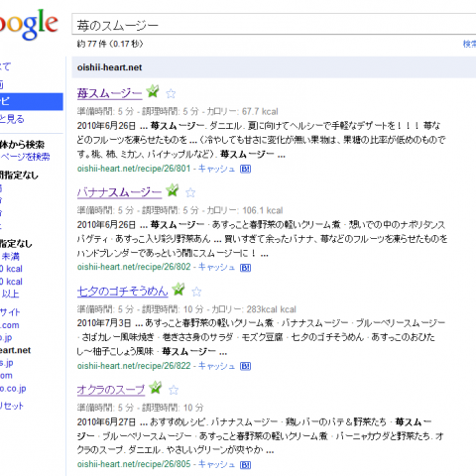
Task: Click the search box containing 苺のスムージー
Action: pos(274,25)
